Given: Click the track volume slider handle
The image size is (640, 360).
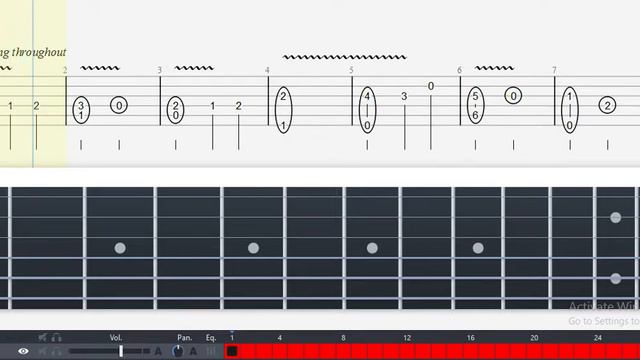Looking at the screenshot, I should pyautogui.click(x=121, y=351).
